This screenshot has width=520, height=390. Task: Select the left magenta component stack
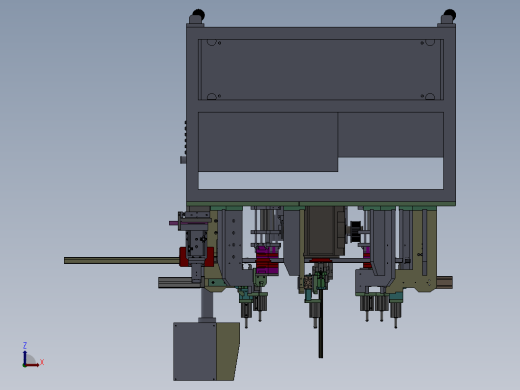click(267, 261)
